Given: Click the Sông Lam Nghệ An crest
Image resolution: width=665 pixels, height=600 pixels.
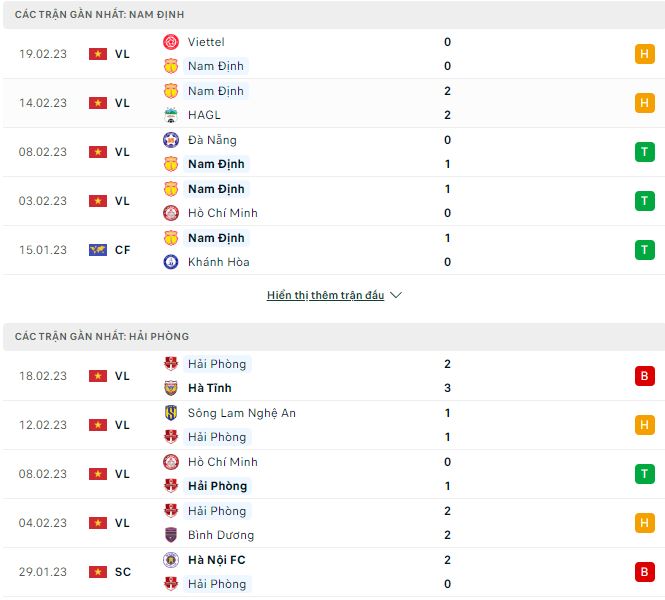Looking at the screenshot, I should 171,413.
